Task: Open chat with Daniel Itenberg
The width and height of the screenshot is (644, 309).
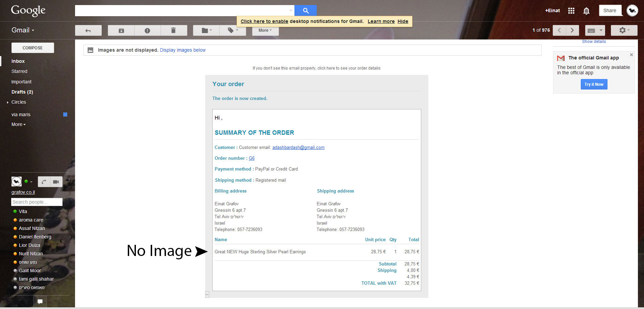Action: [35, 237]
